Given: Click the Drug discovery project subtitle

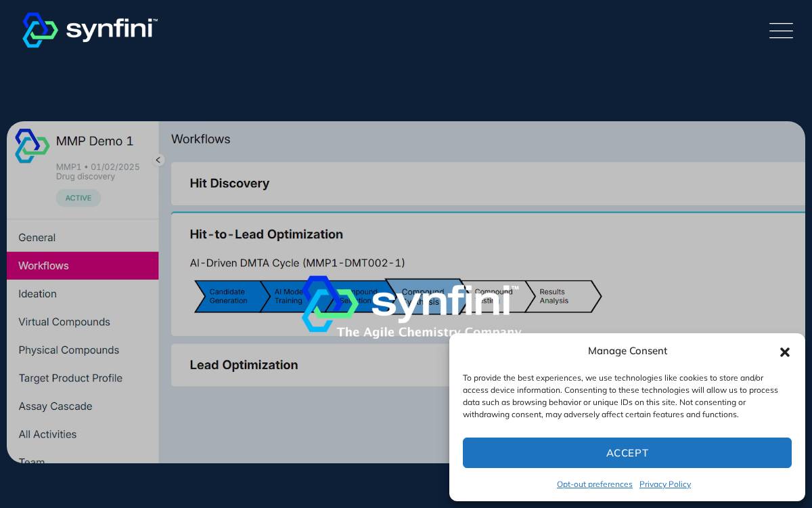Looking at the screenshot, I should click(x=85, y=177).
